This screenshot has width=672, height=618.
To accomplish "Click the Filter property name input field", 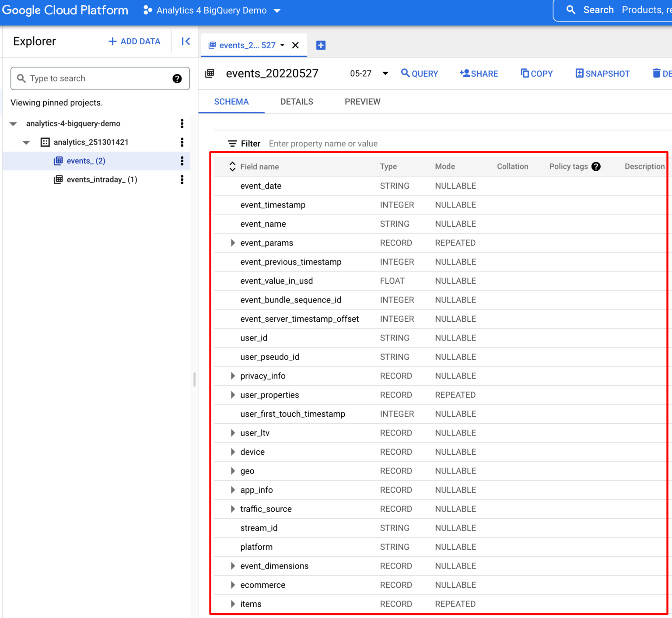I will coord(323,144).
